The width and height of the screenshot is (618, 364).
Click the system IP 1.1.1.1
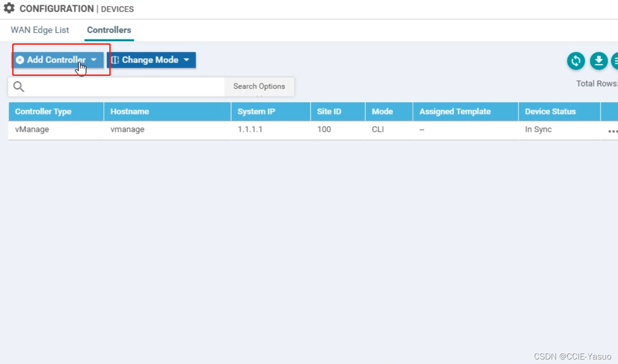(x=250, y=130)
